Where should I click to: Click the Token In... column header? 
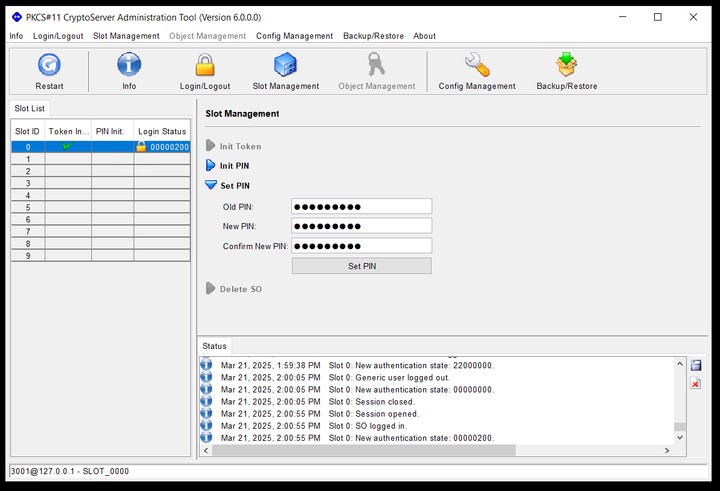coord(68,131)
